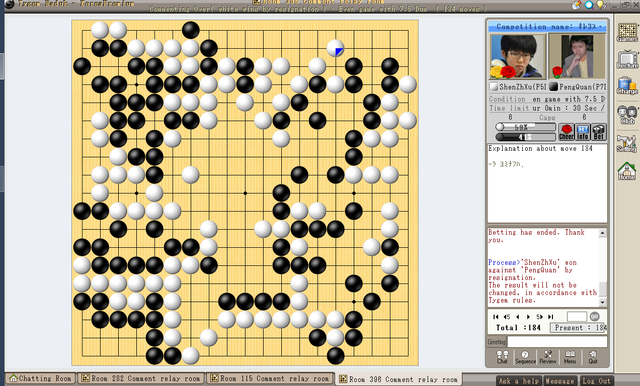Click the go button beside move number field
The image size is (640, 386).
click(595, 316)
